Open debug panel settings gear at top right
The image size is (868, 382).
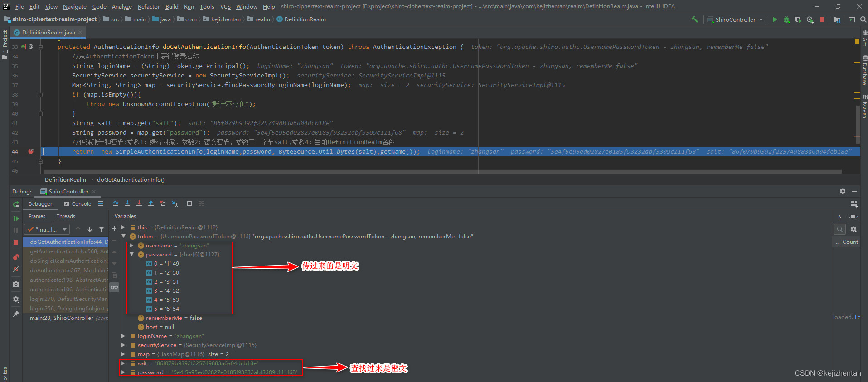point(843,191)
